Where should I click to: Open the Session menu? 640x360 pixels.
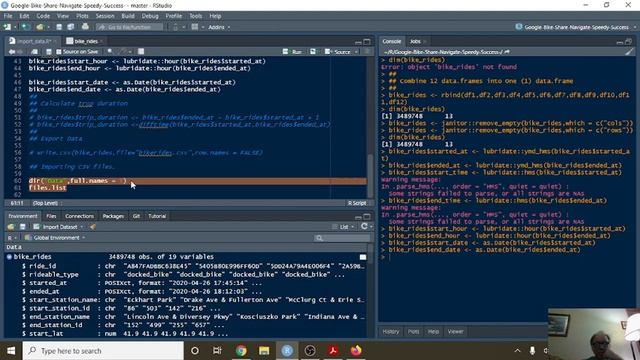click(x=105, y=16)
